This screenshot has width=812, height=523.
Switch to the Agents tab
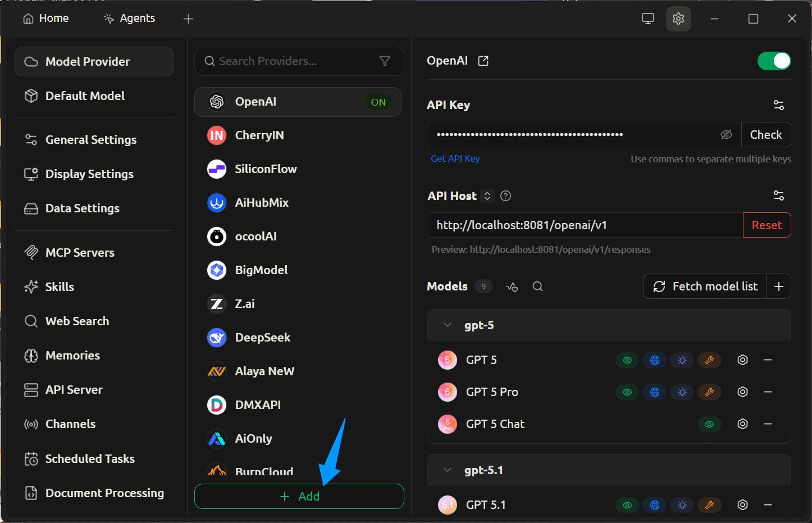[x=129, y=19]
